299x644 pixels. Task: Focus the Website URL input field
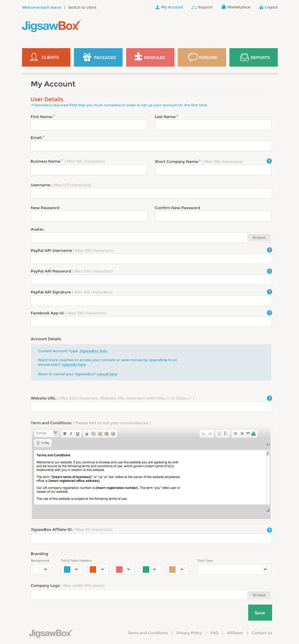[151, 407]
